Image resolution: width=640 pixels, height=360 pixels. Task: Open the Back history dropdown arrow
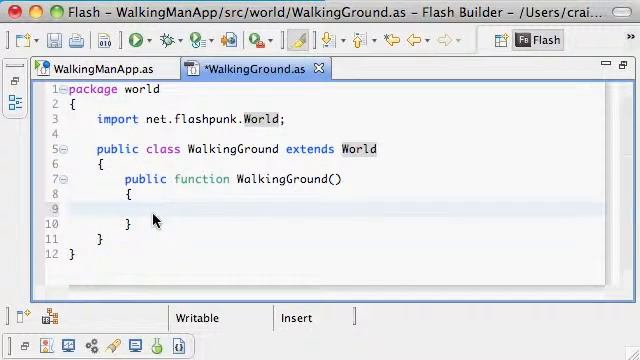[x=427, y=40]
